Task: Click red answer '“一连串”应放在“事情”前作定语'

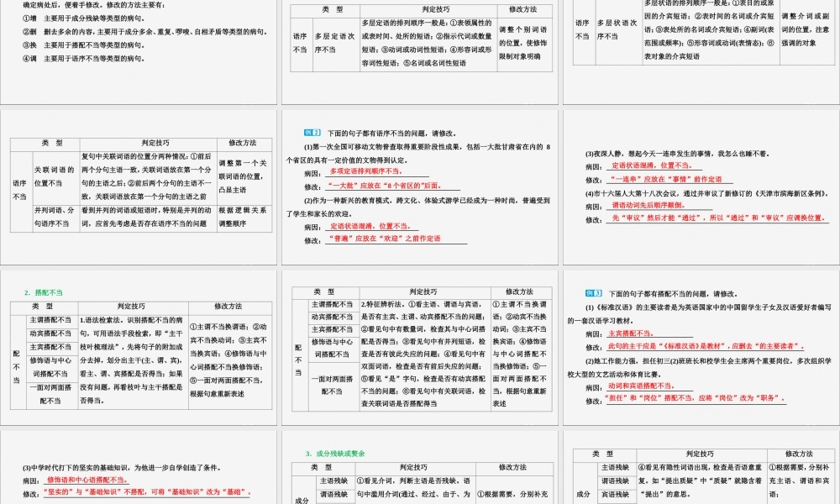Action: point(666,180)
